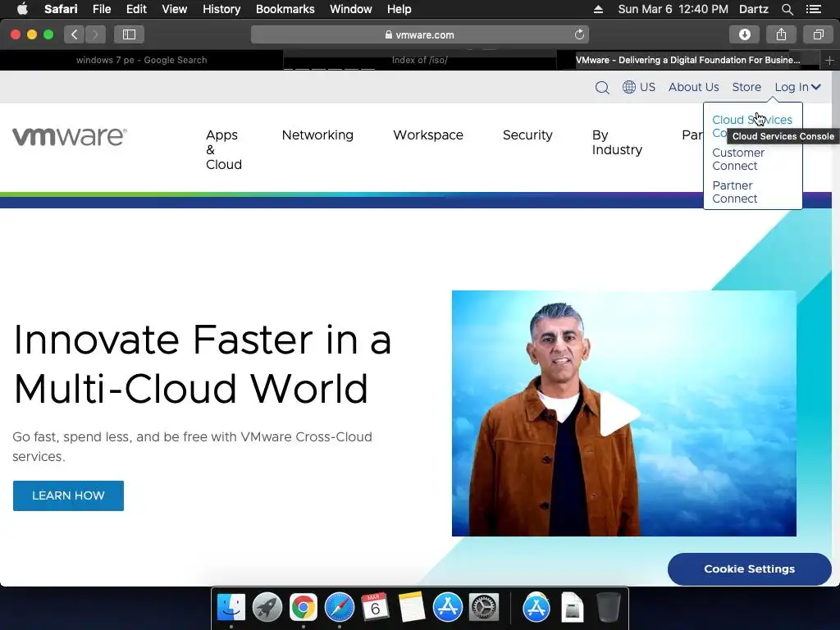Open System Preferences gear in Dock
Screen dimensions: 840x630
click(484, 608)
